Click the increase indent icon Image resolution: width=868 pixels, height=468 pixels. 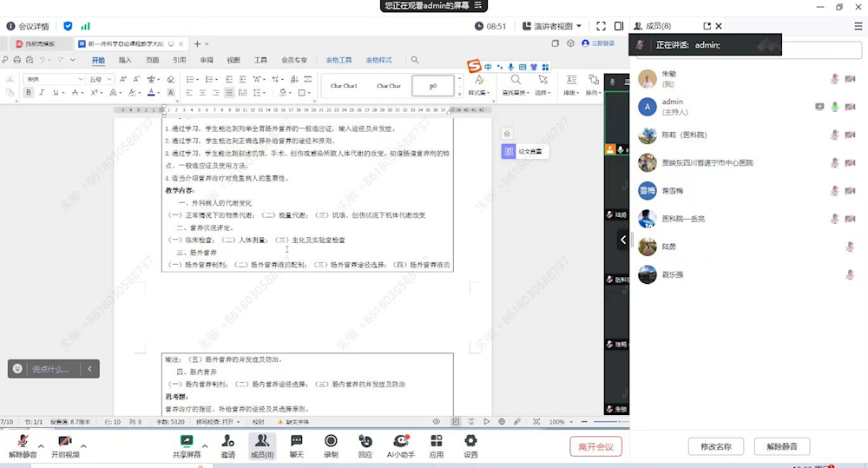click(242, 79)
